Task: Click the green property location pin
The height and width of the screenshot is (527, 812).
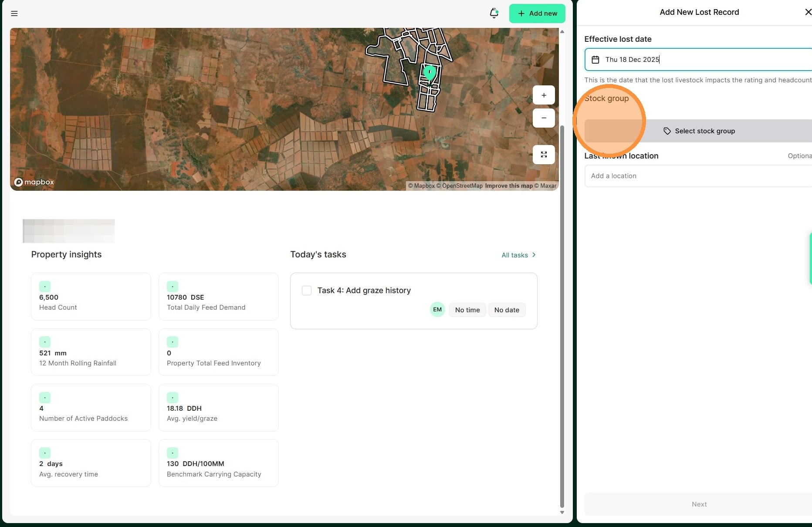Action: [x=430, y=72]
